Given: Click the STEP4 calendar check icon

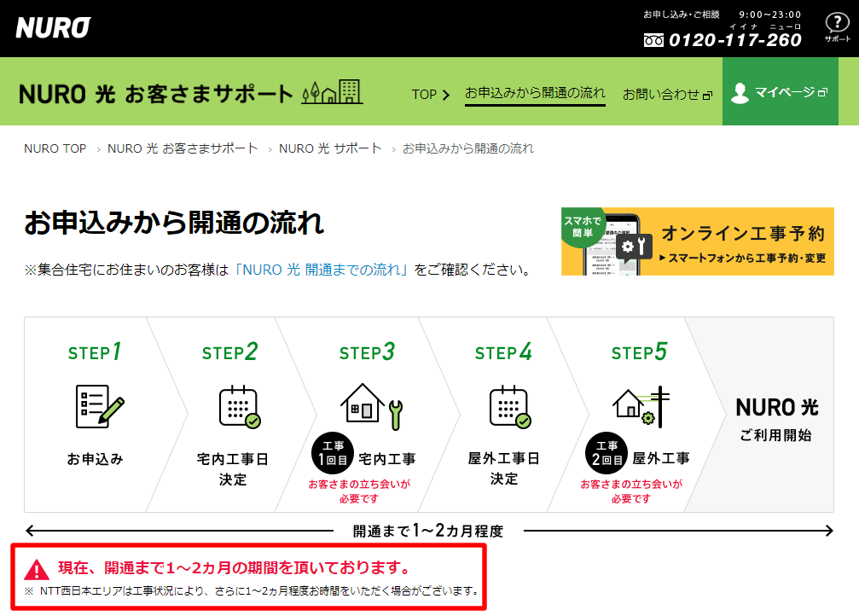Looking at the screenshot, I should 510,407.
